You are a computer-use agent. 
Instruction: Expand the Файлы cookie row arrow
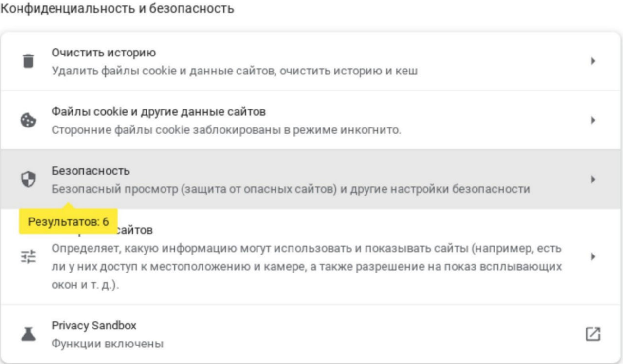click(x=593, y=120)
